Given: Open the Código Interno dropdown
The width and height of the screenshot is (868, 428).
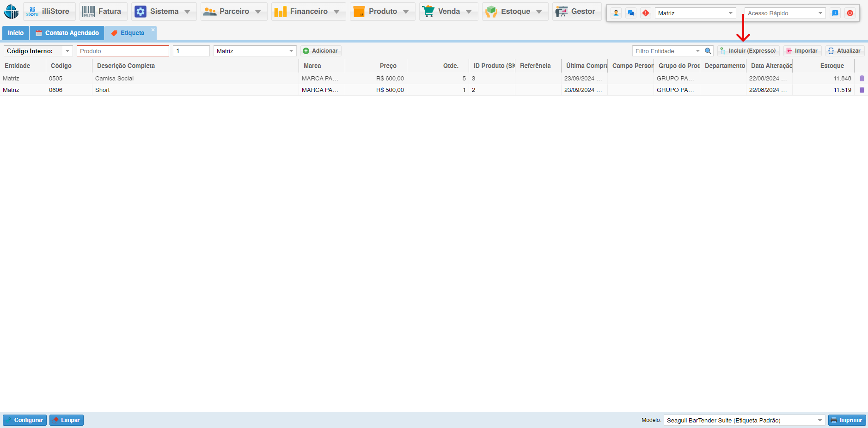Looking at the screenshot, I should point(67,51).
